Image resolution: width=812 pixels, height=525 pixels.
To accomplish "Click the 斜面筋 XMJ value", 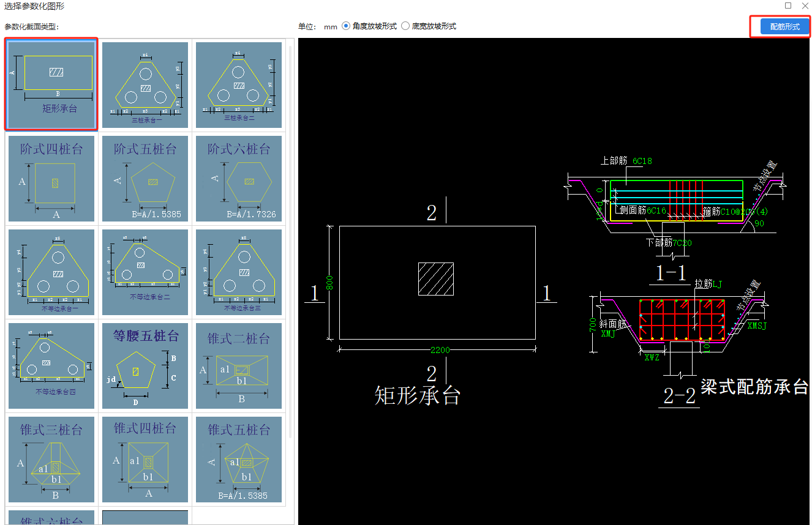I will click(x=608, y=334).
